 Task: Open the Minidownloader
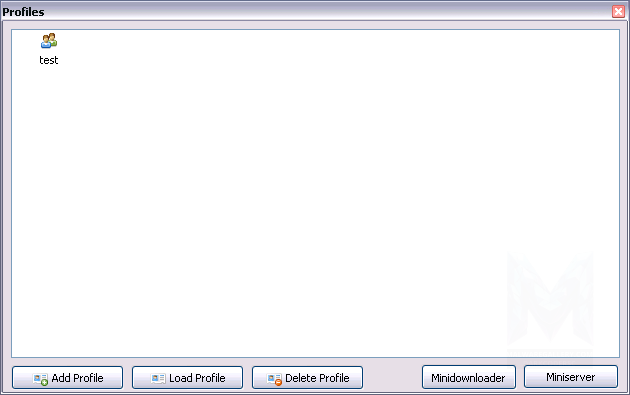click(x=469, y=377)
